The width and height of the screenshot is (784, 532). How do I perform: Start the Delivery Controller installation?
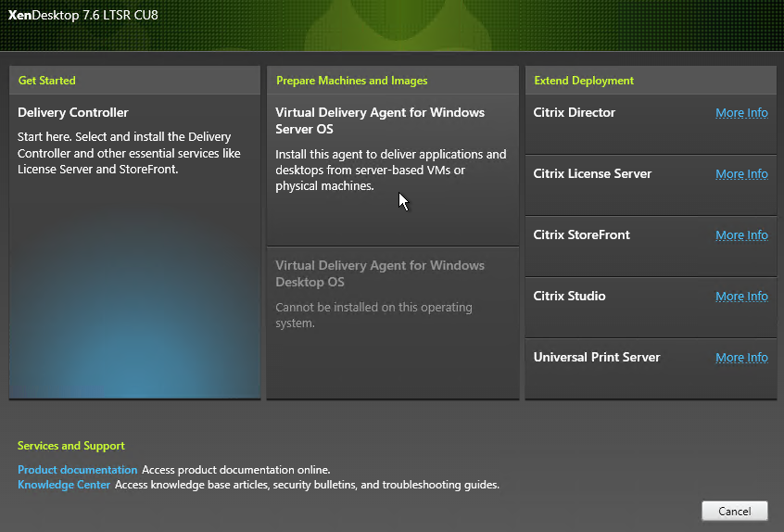(x=134, y=247)
